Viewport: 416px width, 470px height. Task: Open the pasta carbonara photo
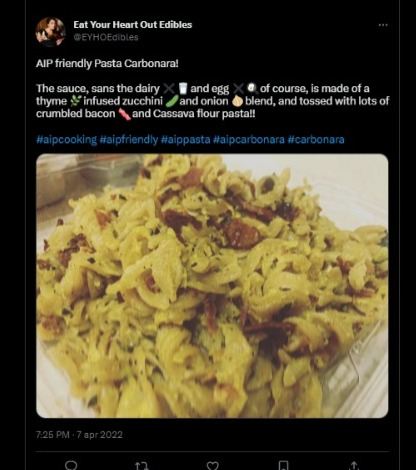[x=212, y=286]
